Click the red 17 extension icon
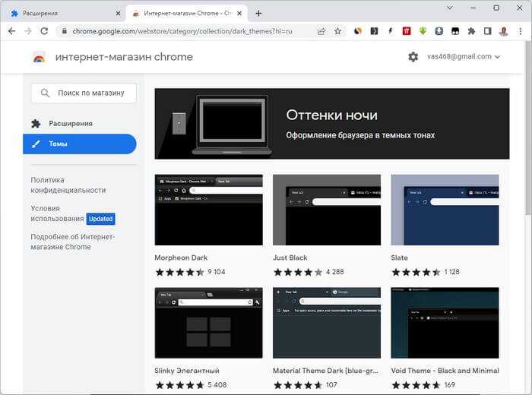 click(407, 31)
